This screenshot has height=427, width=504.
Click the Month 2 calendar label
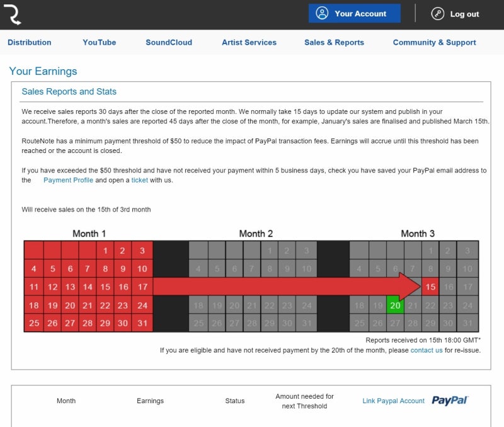(256, 234)
